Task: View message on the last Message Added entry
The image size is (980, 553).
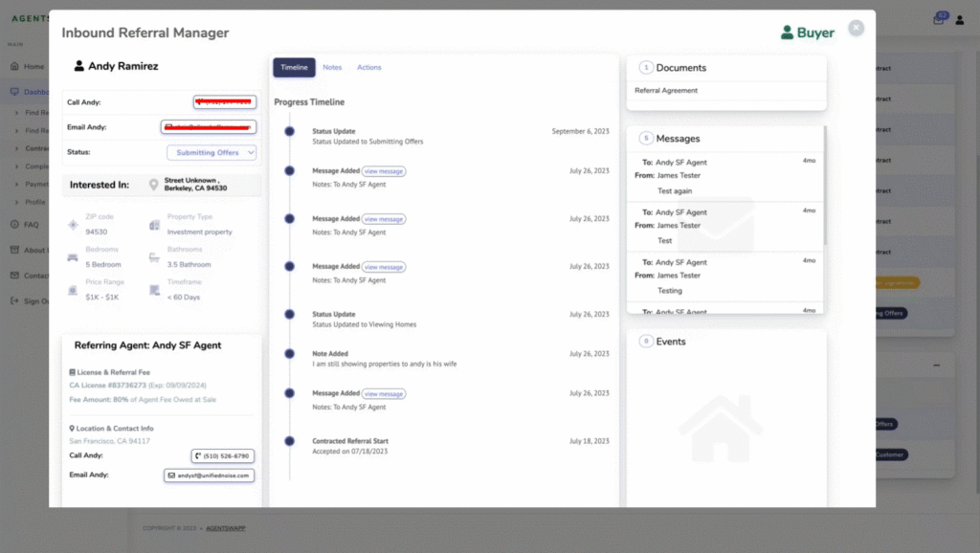Action: [x=384, y=393]
